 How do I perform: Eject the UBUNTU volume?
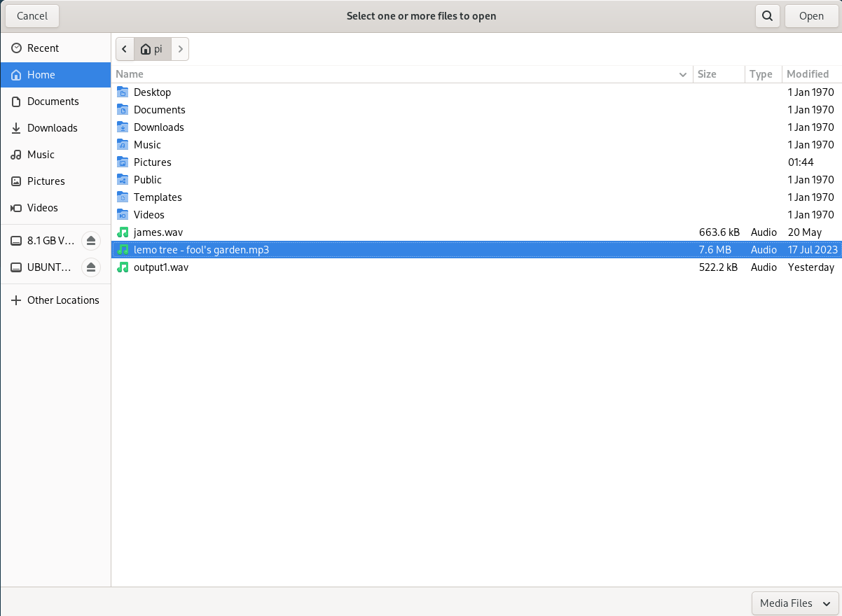tap(90, 267)
